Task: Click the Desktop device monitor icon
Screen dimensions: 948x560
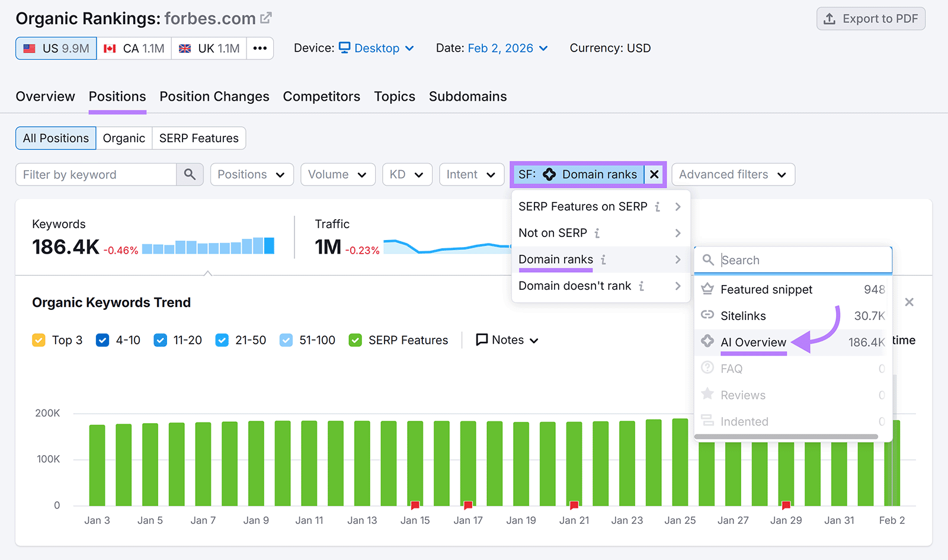Action: pyautogui.click(x=344, y=48)
